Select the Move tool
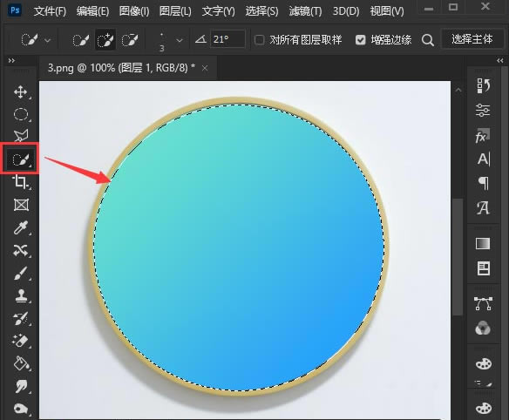This screenshot has width=509, height=420. click(20, 92)
